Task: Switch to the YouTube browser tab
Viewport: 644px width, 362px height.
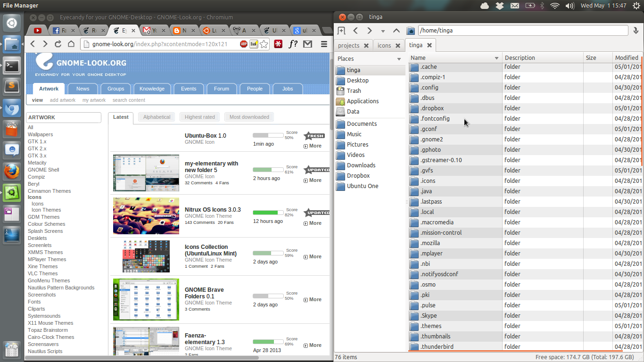Action: (38, 31)
